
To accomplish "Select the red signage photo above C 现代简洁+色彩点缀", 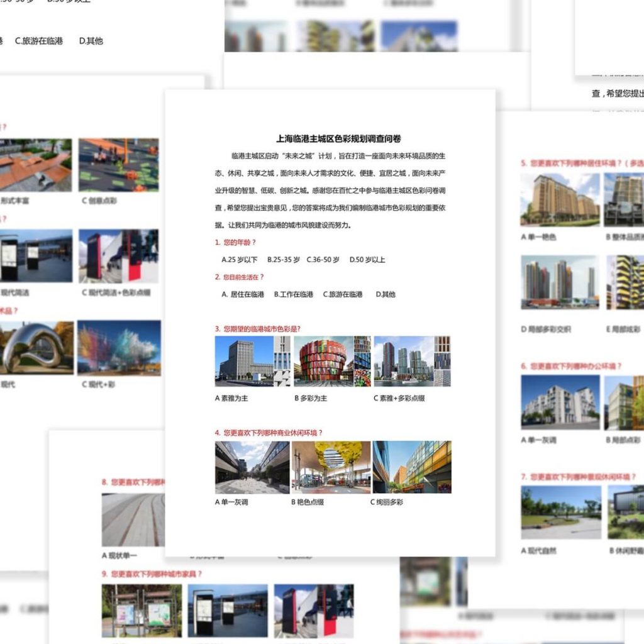I will [x=118, y=257].
